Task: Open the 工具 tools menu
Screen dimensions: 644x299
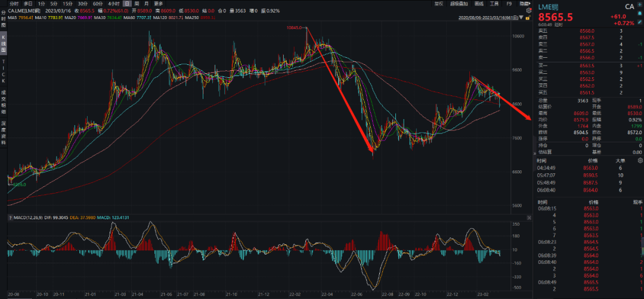Action: 494,4
